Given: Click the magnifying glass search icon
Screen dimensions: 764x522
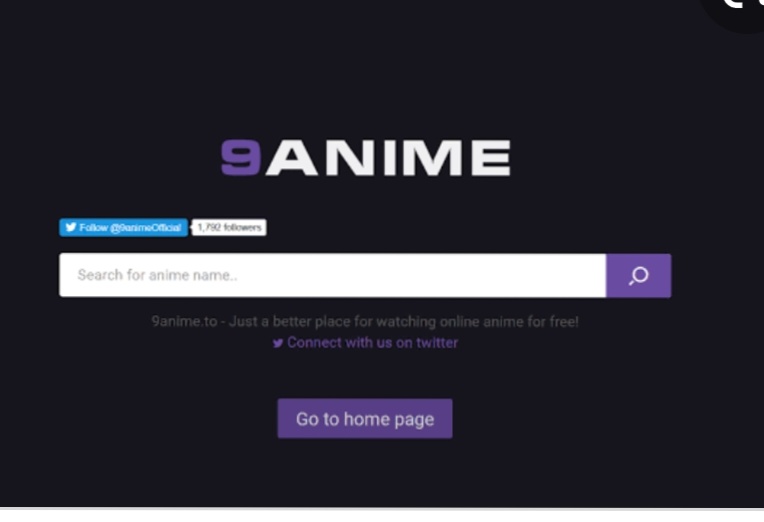Looking at the screenshot, I should tap(638, 276).
